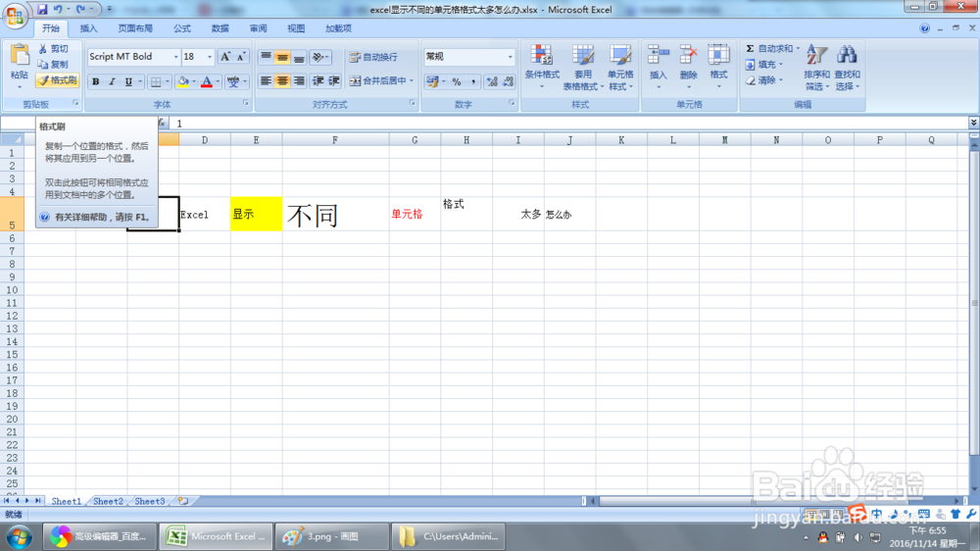The width and height of the screenshot is (980, 551).
Task: Click the decrease indent icon
Action: click(318, 81)
